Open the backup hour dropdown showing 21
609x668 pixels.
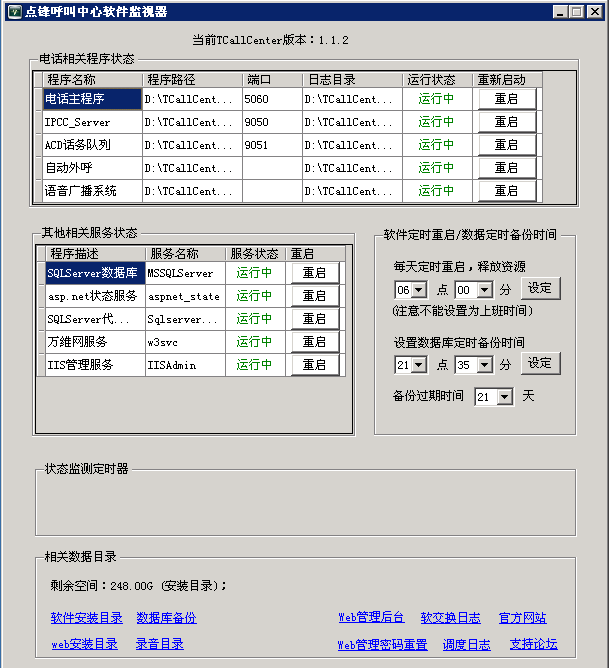(x=419, y=365)
